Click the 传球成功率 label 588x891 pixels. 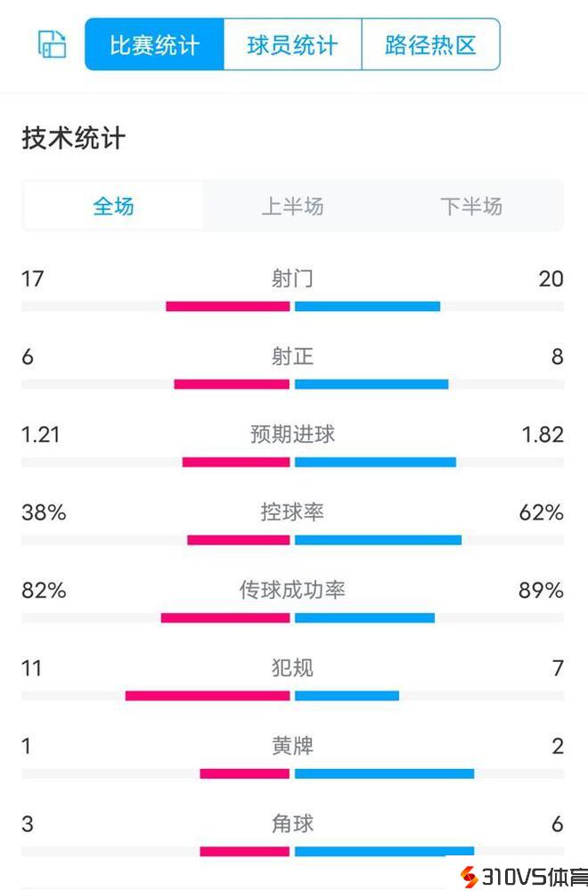click(x=292, y=590)
